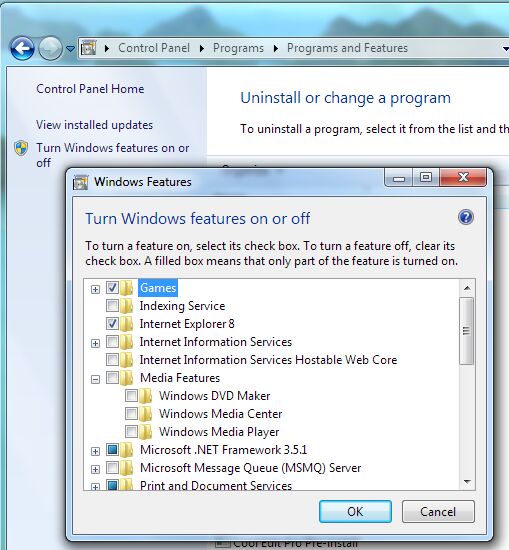The height and width of the screenshot is (550, 509).
Task: Click the OK button
Action: coord(355,511)
